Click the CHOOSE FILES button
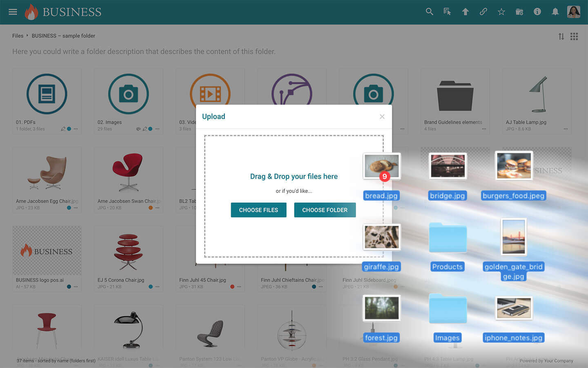 [258, 210]
